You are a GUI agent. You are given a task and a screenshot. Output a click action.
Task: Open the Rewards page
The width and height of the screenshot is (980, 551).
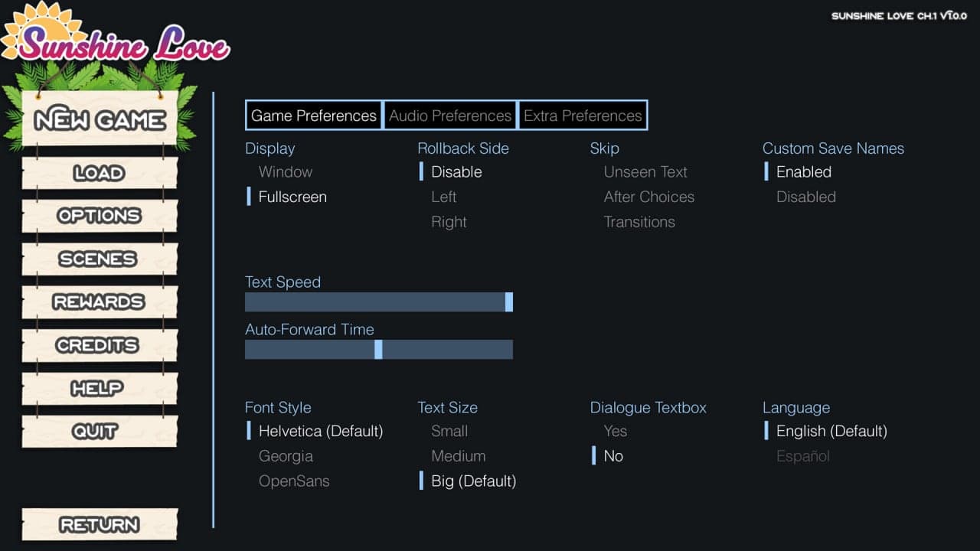click(x=100, y=302)
